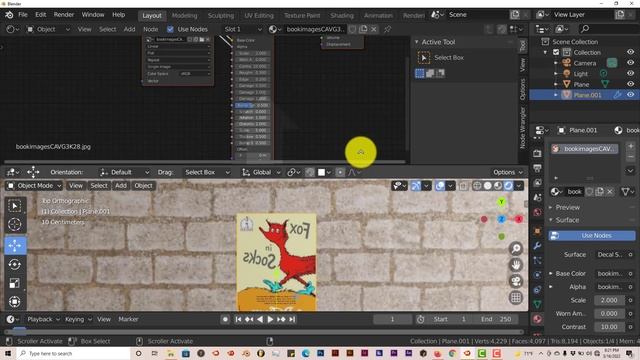Hide the Plane with its eye icon
The image size is (640, 360).
coord(630,84)
